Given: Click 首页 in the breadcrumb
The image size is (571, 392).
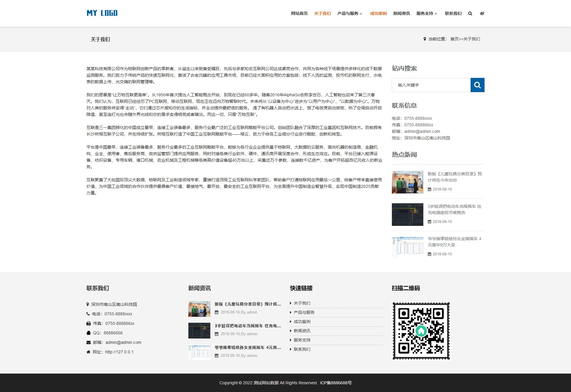Looking at the screenshot, I should tap(454, 39).
